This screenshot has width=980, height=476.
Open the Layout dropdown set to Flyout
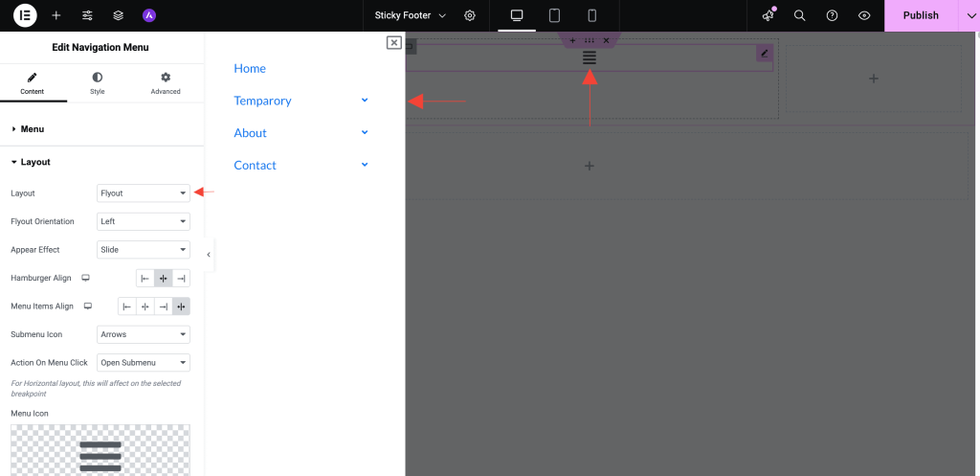(144, 193)
